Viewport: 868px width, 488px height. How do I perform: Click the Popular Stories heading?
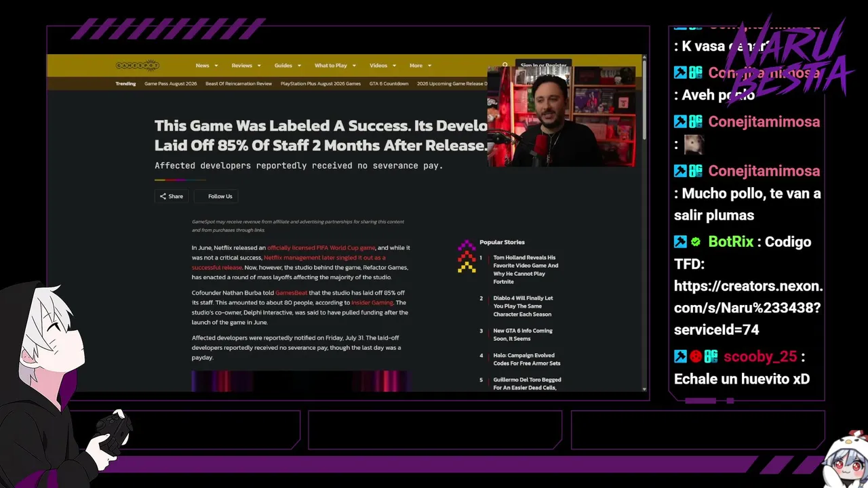[x=502, y=242]
